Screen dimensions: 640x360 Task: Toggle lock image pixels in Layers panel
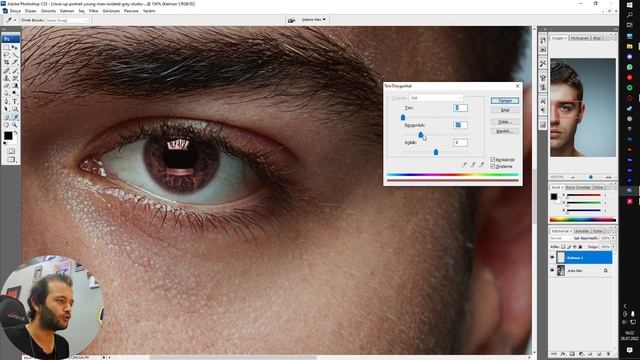click(x=569, y=247)
